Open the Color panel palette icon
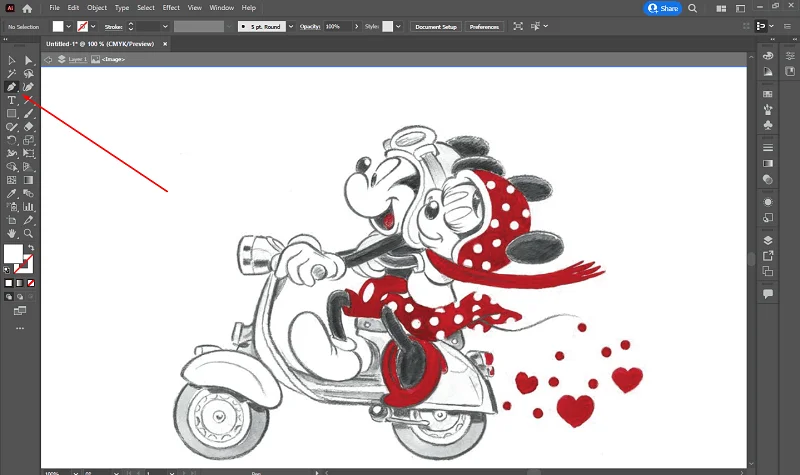The height and width of the screenshot is (475, 800). [x=768, y=56]
